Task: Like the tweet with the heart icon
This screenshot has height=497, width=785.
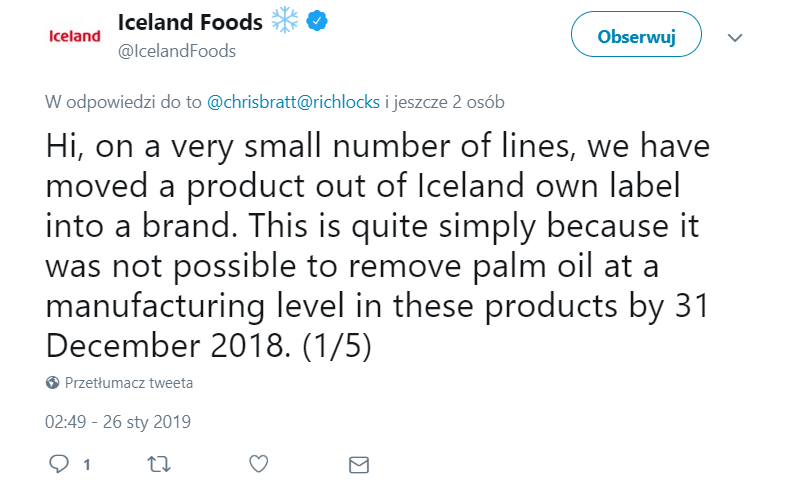Action: [x=258, y=464]
